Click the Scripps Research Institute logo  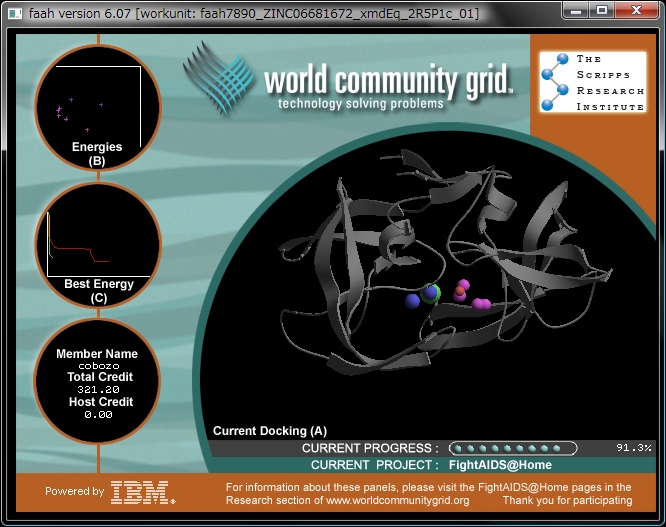click(x=593, y=82)
